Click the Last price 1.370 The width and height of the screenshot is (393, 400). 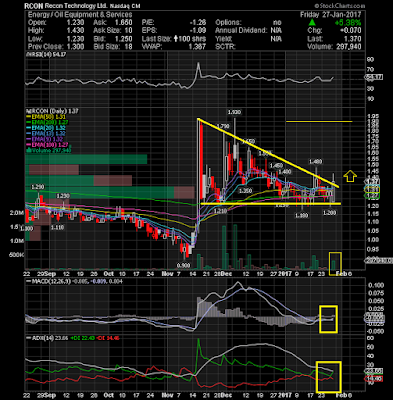click(x=352, y=39)
